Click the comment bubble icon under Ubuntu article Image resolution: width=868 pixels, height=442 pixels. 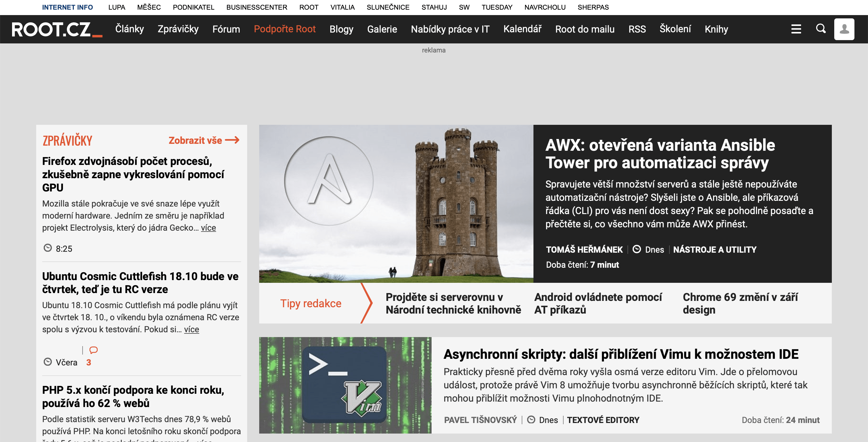[93, 350]
